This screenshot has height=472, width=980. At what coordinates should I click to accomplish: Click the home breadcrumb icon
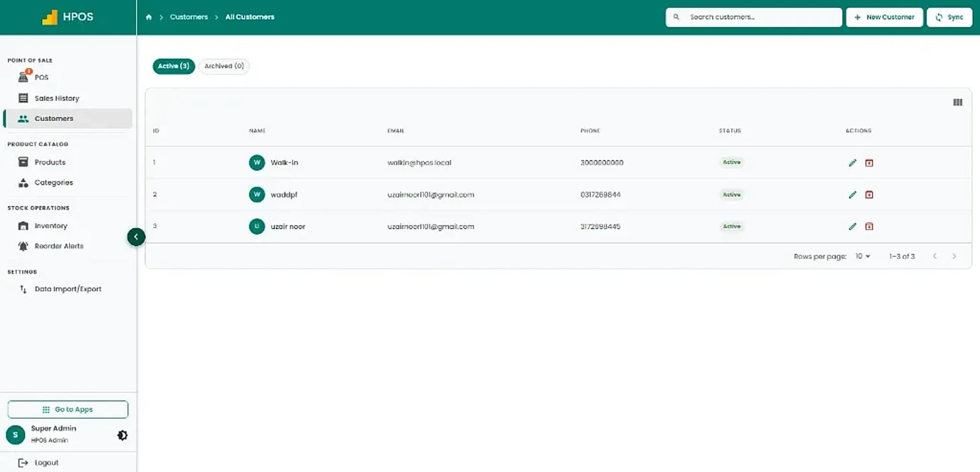149,17
